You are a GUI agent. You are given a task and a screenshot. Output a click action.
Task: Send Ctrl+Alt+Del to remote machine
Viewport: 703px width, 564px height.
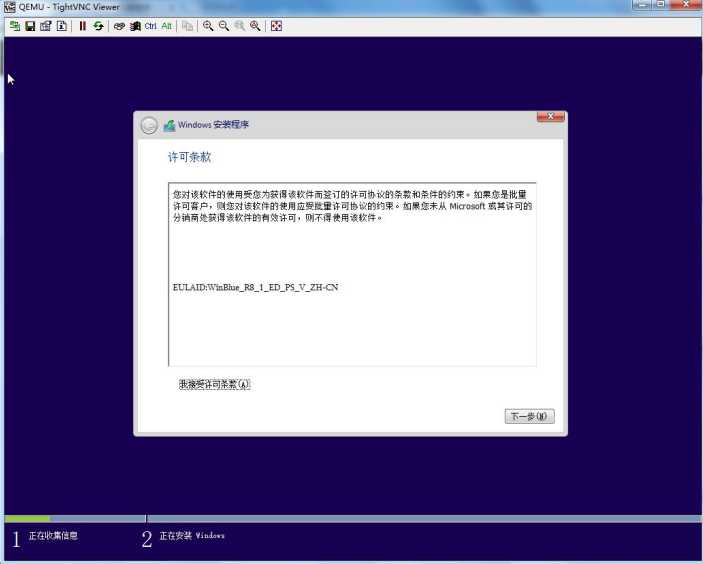pos(119,26)
